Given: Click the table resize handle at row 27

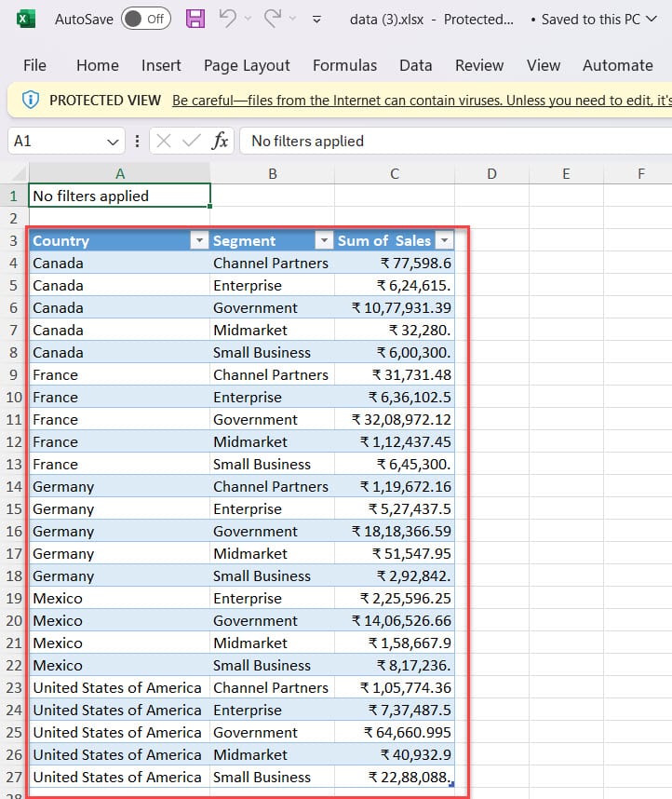Looking at the screenshot, I should 451,785.
